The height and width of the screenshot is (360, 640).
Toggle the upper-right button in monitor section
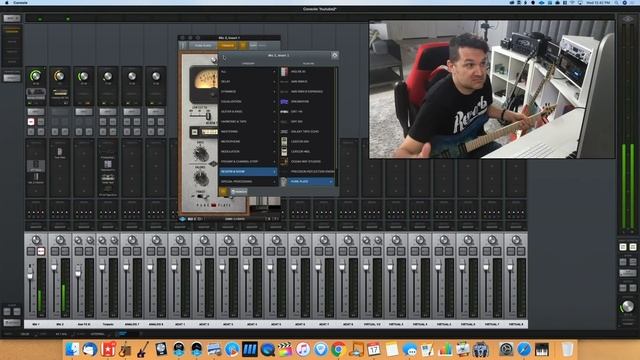(633, 247)
